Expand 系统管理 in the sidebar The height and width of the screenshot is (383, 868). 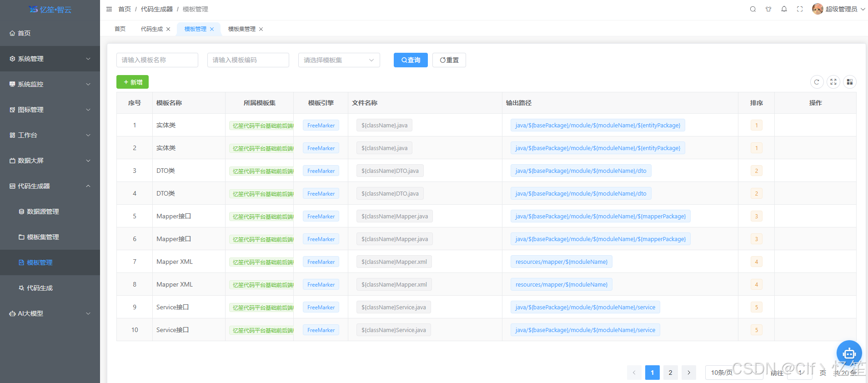[50, 59]
